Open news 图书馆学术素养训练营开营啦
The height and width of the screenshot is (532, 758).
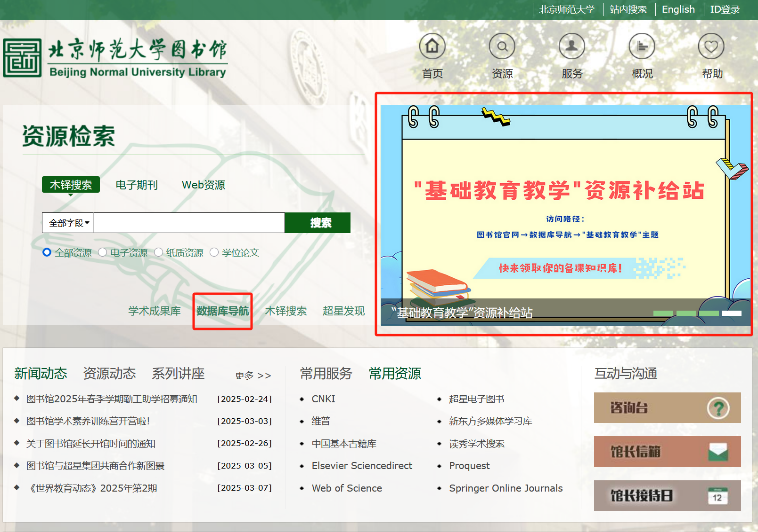pos(88,421)
